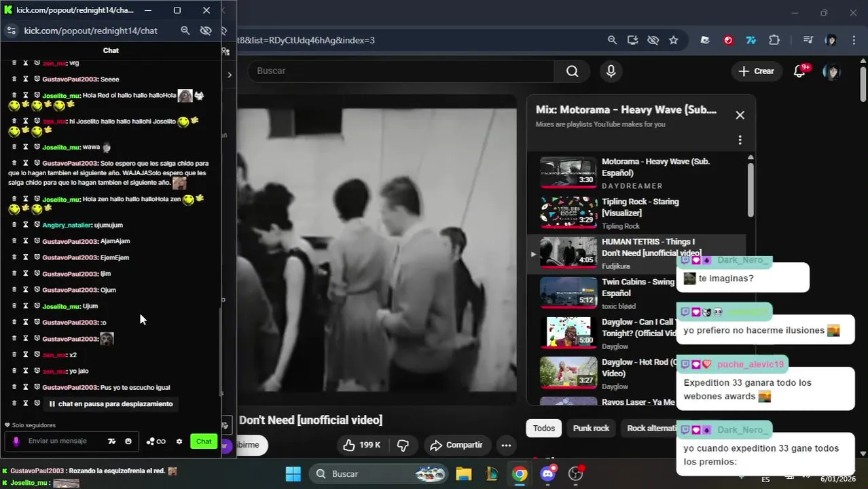The height and width of the screenshot is (489, 868).
Task: Open File Explorer from taskbar
Action: pos(463,474)
